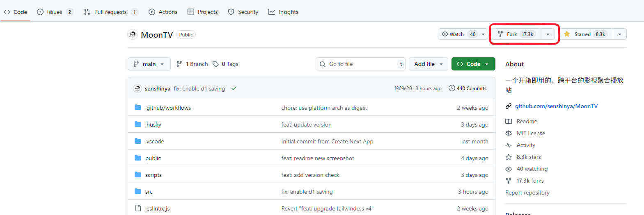Open the Projects tab

[203, 12]
